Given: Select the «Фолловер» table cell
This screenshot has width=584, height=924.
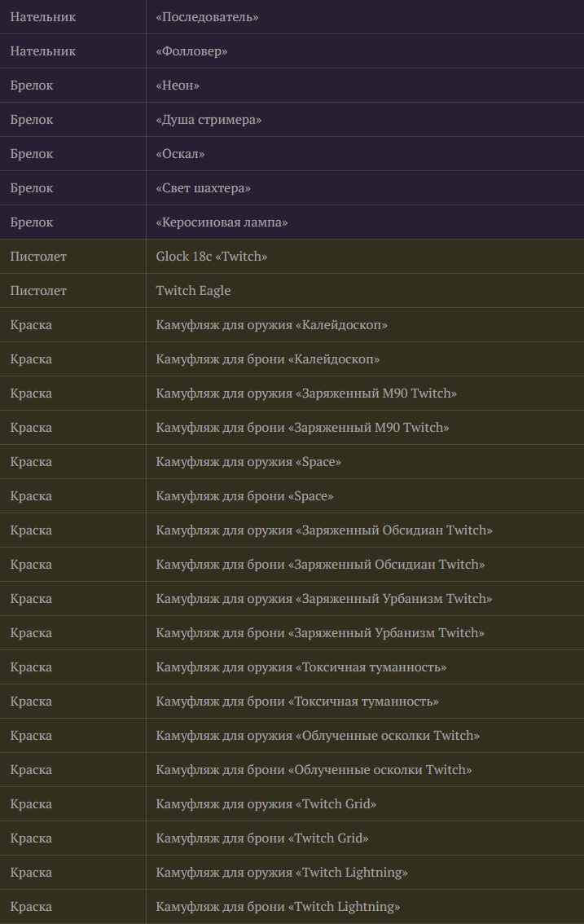Looking at the screenshot, I should point(365,51).
